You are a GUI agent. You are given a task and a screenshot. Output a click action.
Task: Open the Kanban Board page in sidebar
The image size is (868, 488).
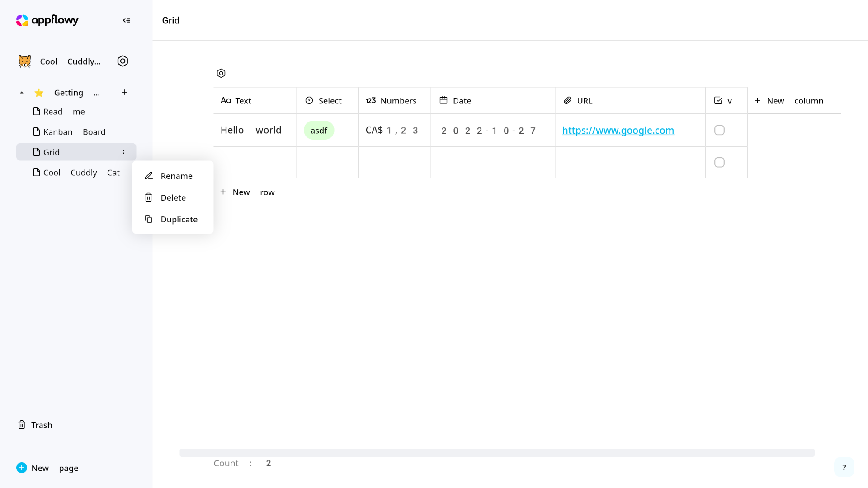point(74,132)
